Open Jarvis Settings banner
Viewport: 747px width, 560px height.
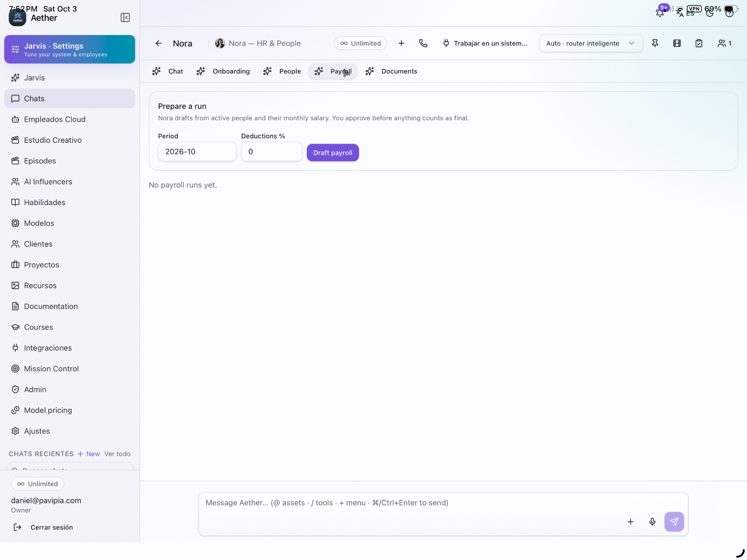70,49
